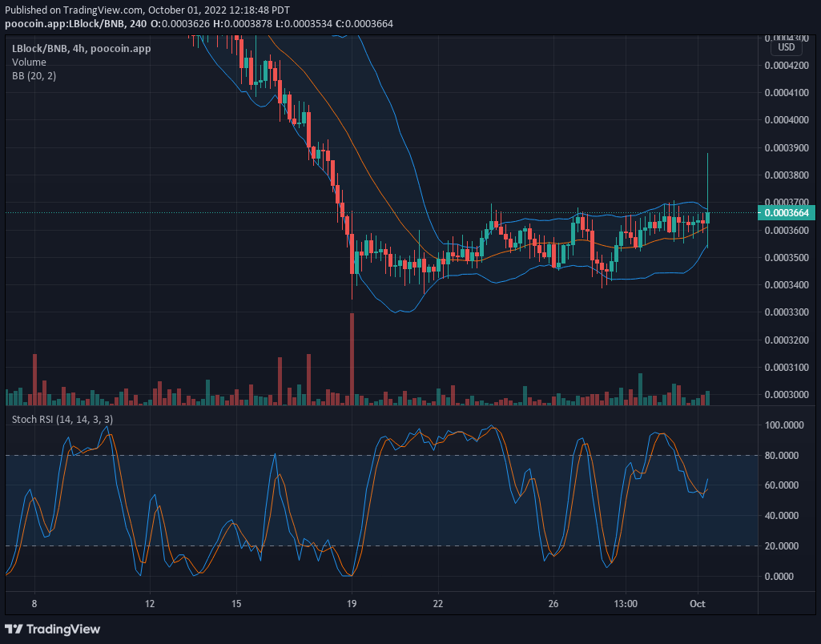Click the LBlock/BNB, 4h, poocoin.app title
Image resolution: width=821 pixels, height=644 pixels.
point(81,49)
